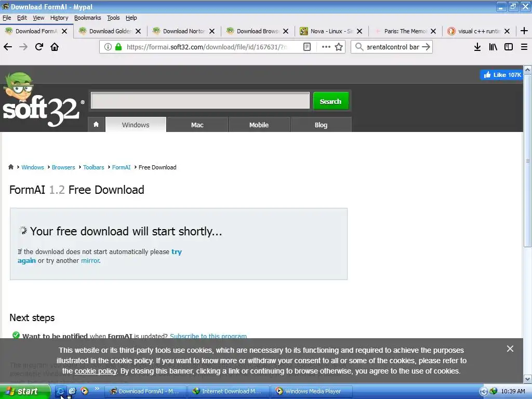Open a new tab with plus
This screenshot has width=532, height=399.
point(524,31)
